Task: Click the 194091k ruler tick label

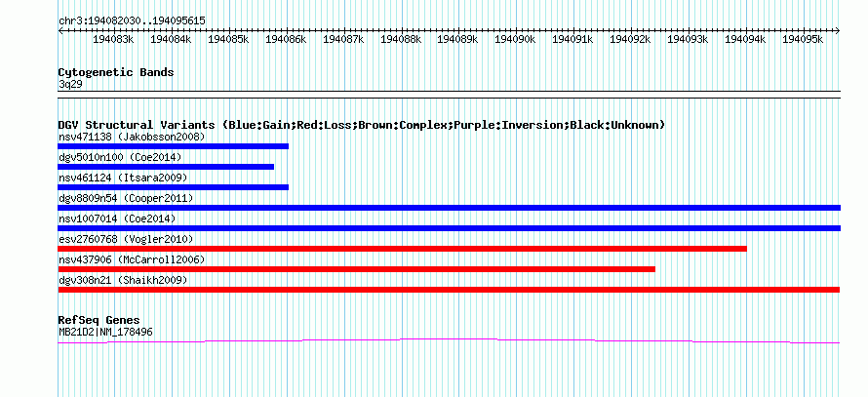Action: (x=573, y=39)
